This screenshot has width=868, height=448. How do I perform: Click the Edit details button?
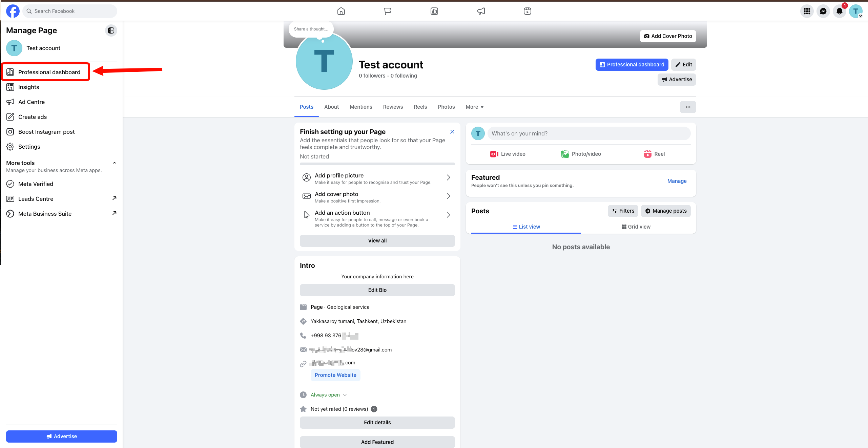coord(377,423)
